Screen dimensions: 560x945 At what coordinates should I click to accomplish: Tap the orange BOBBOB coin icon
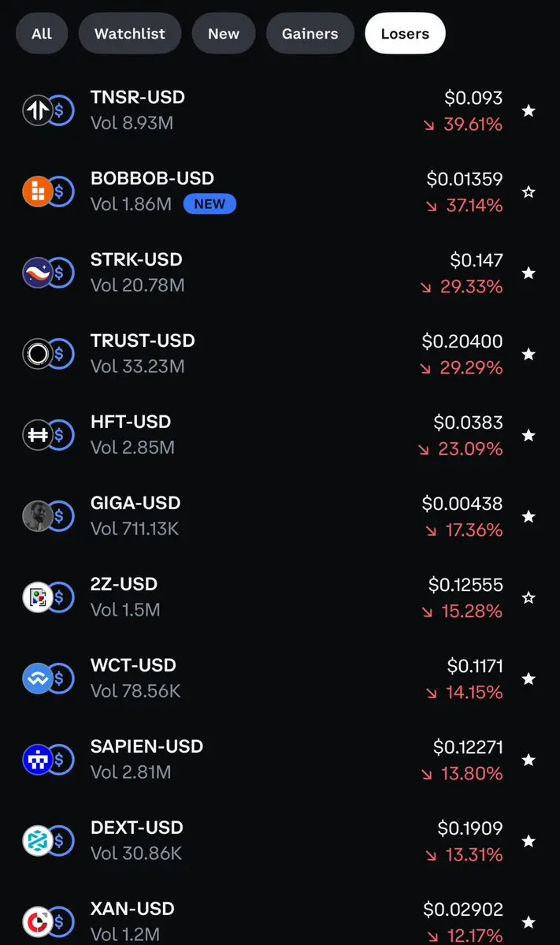(x=37, y=192)
